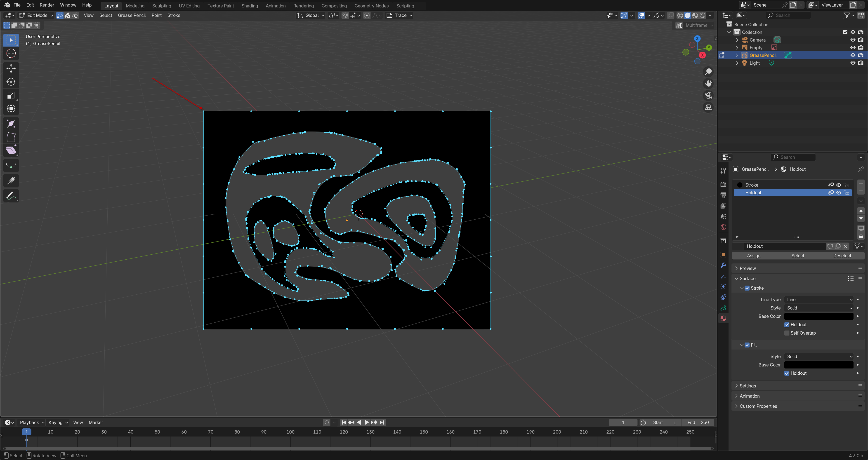This screenshot has height=460, width=868.
Task: Open the Object Data properties tab icon
Action: (x=723, y=308)
